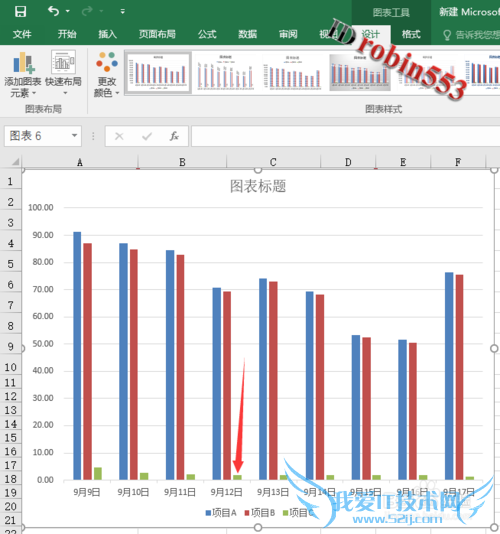Select column D header
This screenshot has width=500, height=534.
click(348, 162)
